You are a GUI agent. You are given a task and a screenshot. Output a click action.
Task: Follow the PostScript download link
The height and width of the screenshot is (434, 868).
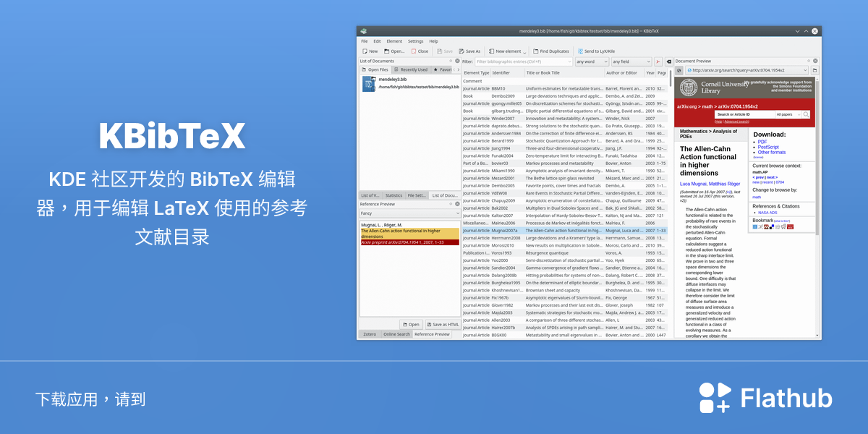[768, 147]
